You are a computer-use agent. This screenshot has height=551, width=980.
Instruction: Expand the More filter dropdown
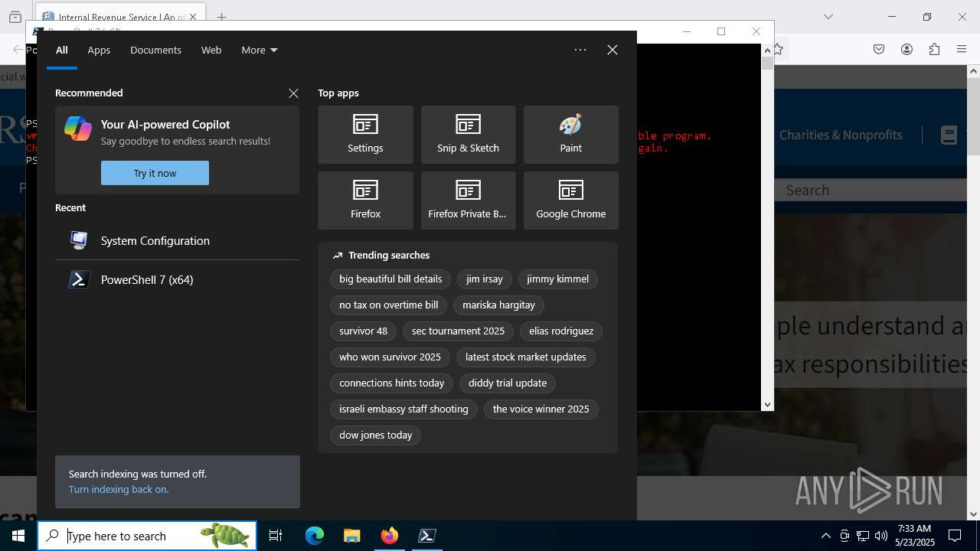[x=260, y=50]
